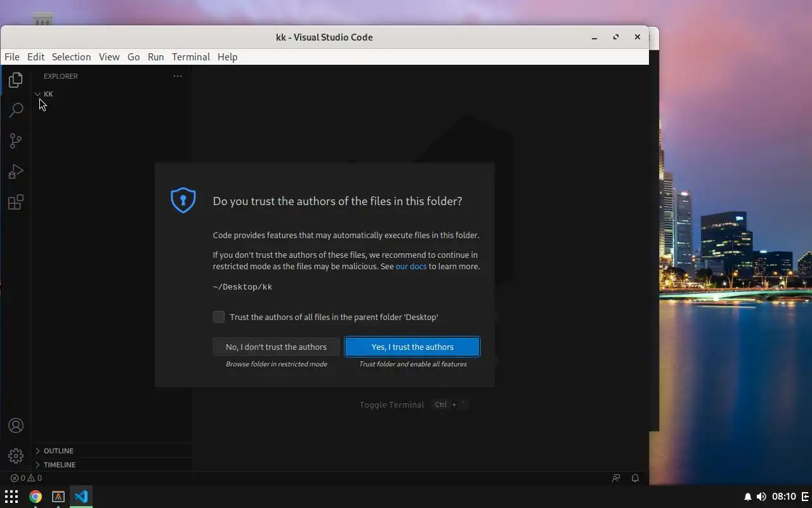The image size is (812, 508).
Task: Open the Run and Debug view icon
Action: 16,171
